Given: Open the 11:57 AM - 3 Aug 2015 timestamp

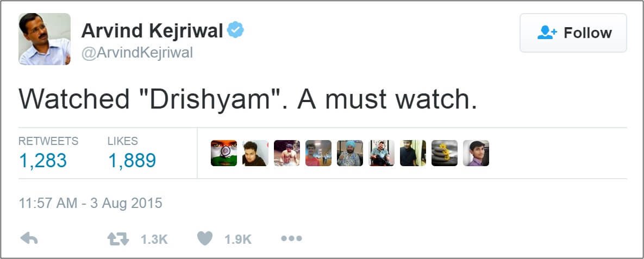Looking at the screenshot, I should [x=90, y=203].
